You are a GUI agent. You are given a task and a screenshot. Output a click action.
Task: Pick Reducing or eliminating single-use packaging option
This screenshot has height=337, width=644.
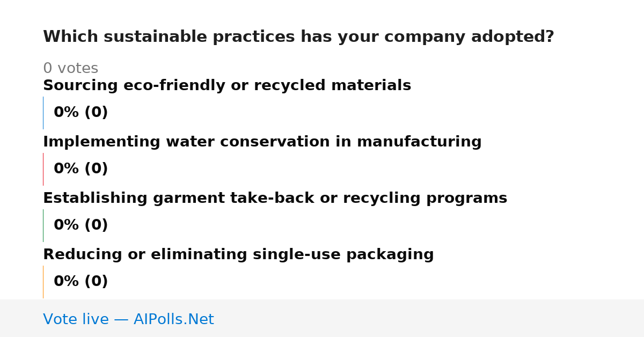coord(238,255)
